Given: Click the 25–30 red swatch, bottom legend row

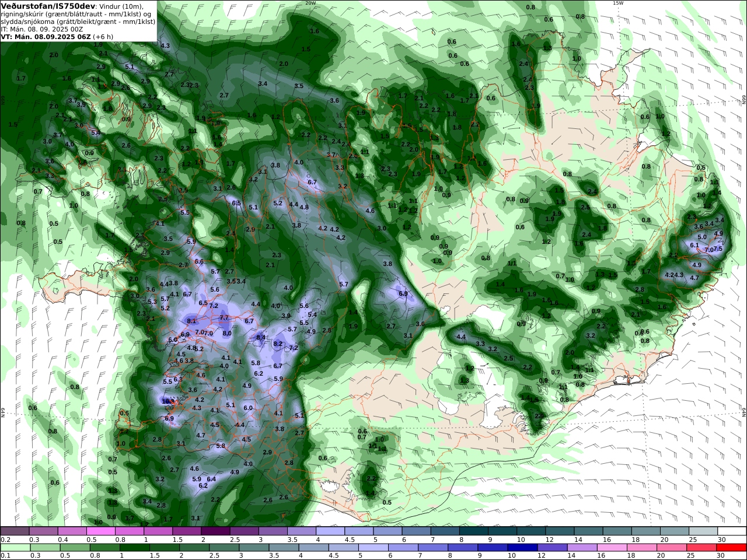Looking at the screenshot, I should 701,548.
